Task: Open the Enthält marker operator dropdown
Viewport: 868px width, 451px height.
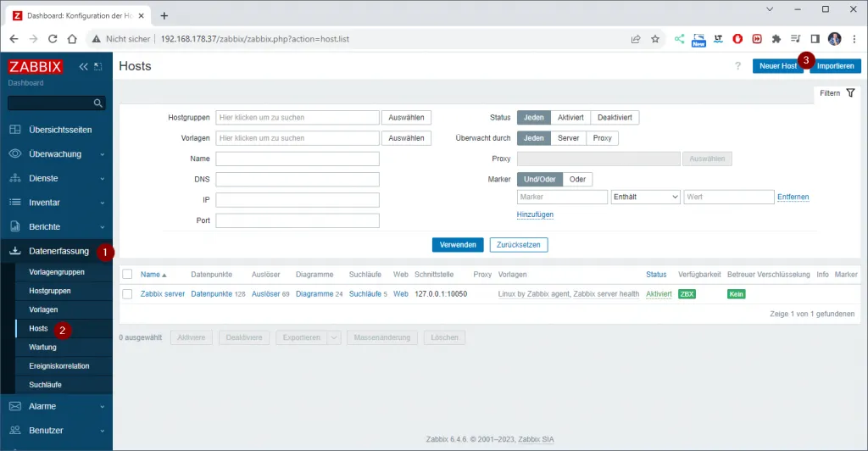Action: click(x=645, y=197)
